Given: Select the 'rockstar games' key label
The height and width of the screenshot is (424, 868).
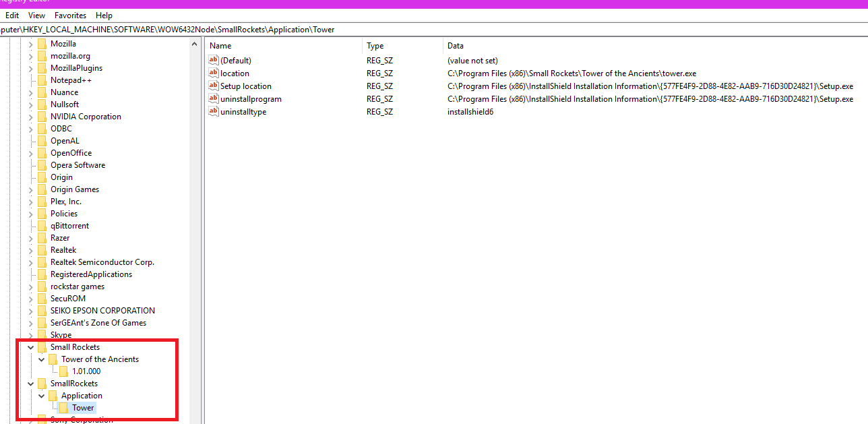Looking at the screenshot, I should [77, 286].
